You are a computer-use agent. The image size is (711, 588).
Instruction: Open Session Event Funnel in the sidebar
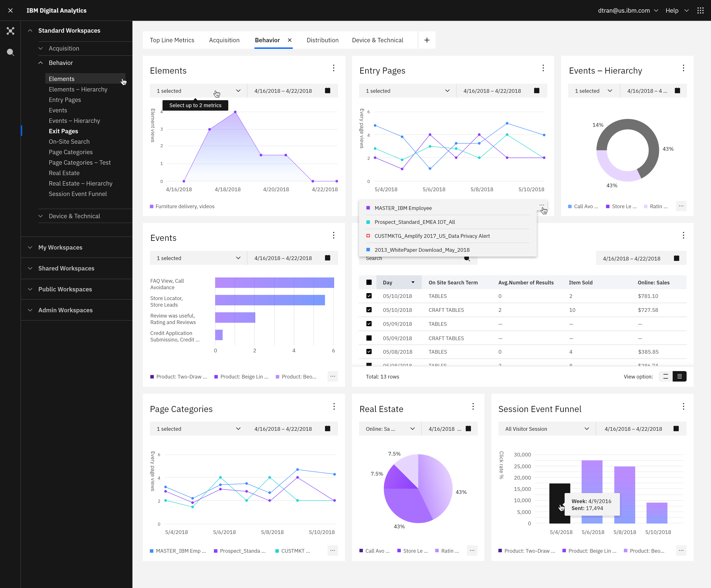pos(78,194)
